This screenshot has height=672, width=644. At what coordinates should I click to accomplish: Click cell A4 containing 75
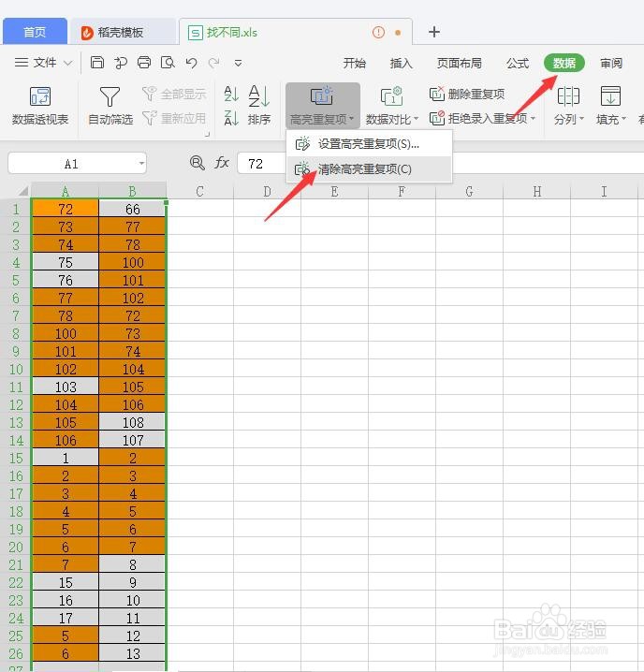[66, 262]
